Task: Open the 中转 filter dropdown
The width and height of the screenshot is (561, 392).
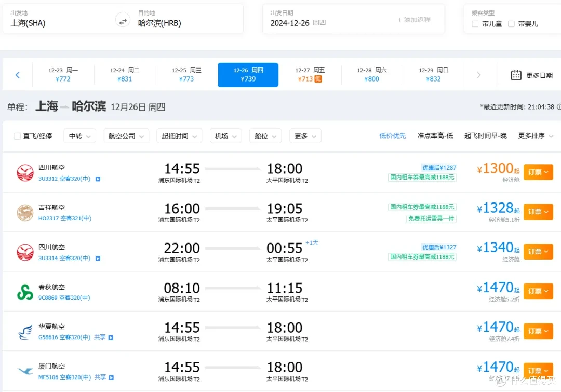Action: (80, 136)
